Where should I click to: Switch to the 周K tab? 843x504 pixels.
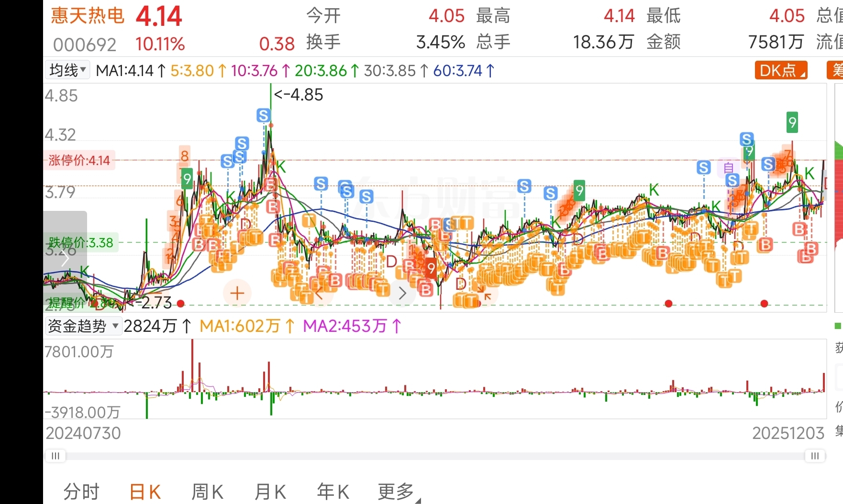207,492
